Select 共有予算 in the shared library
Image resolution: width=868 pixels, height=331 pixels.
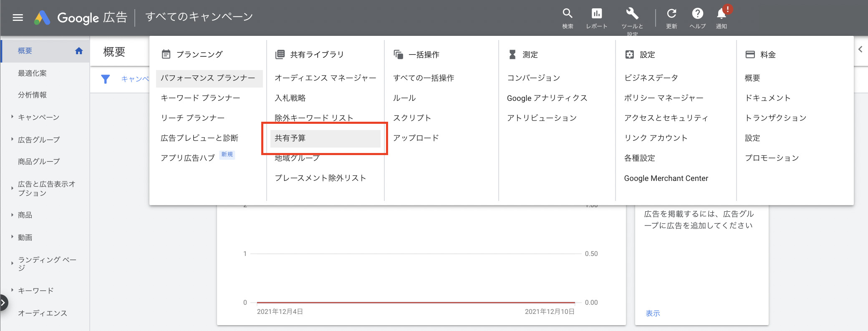point(290,138)
